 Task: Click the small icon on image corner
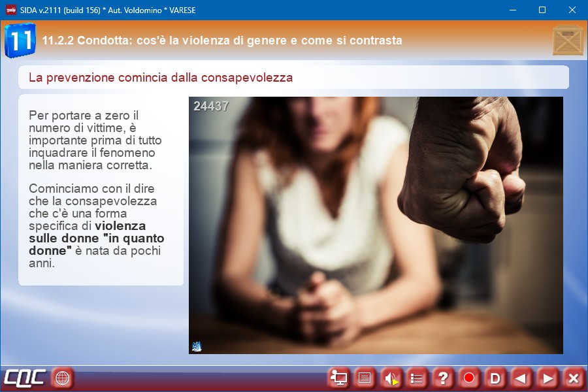click(x=197, y=346)
